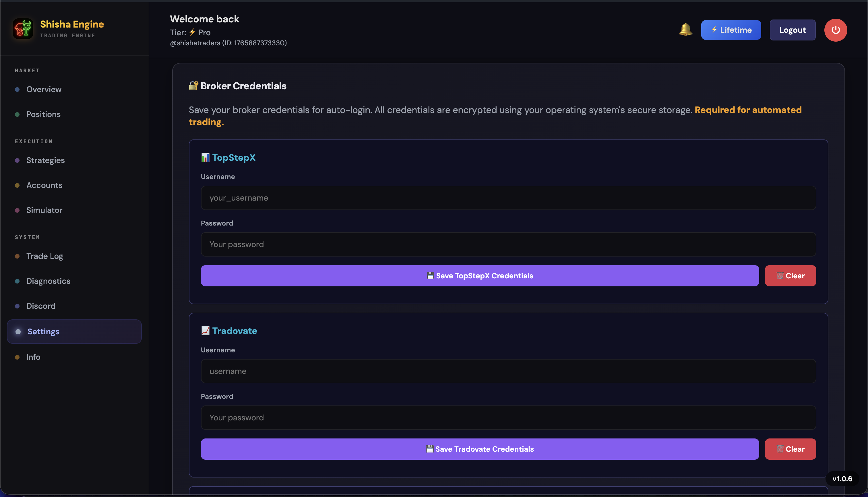Select Accounts from the sidebar
This screenshot has height=497, width=868.
click(x=44, y=185)
